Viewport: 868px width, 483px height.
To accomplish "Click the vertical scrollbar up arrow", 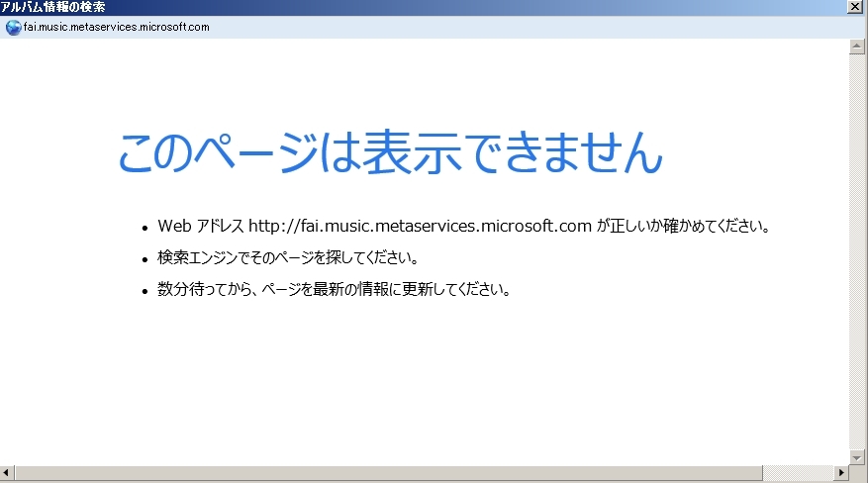I will (857, 47).
